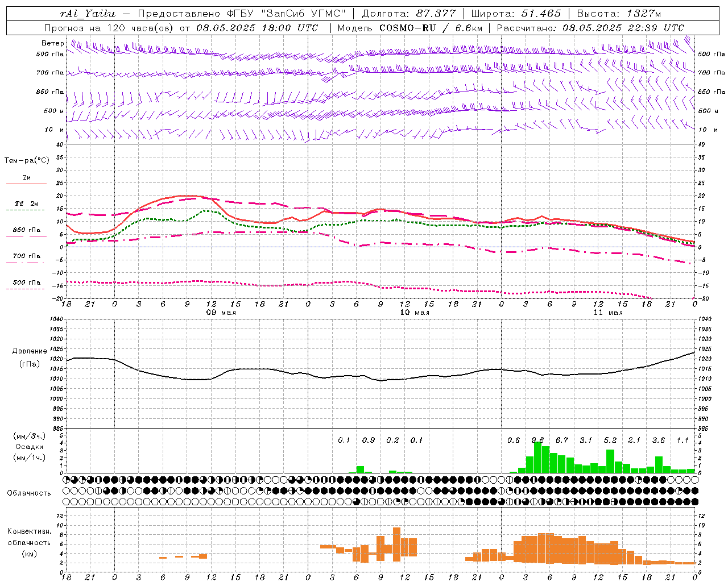Image resolution: width=728 pixels, height=582 pixels.
Task: Click the Высота: 1327м value
Action: (x=619, y=14)
